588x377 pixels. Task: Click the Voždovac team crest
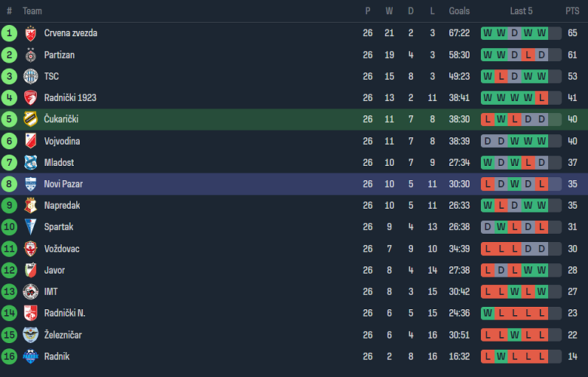tap(31, 249)
